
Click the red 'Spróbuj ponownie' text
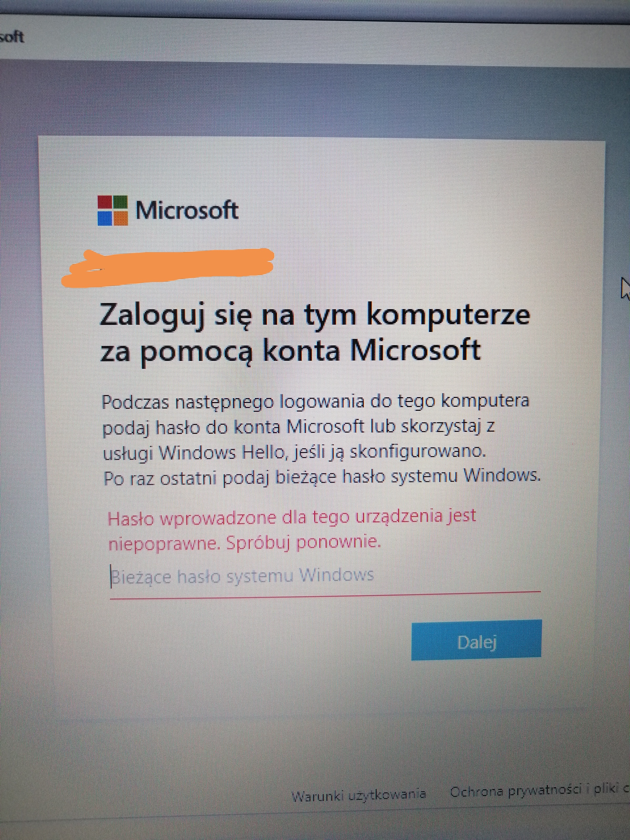303,543
